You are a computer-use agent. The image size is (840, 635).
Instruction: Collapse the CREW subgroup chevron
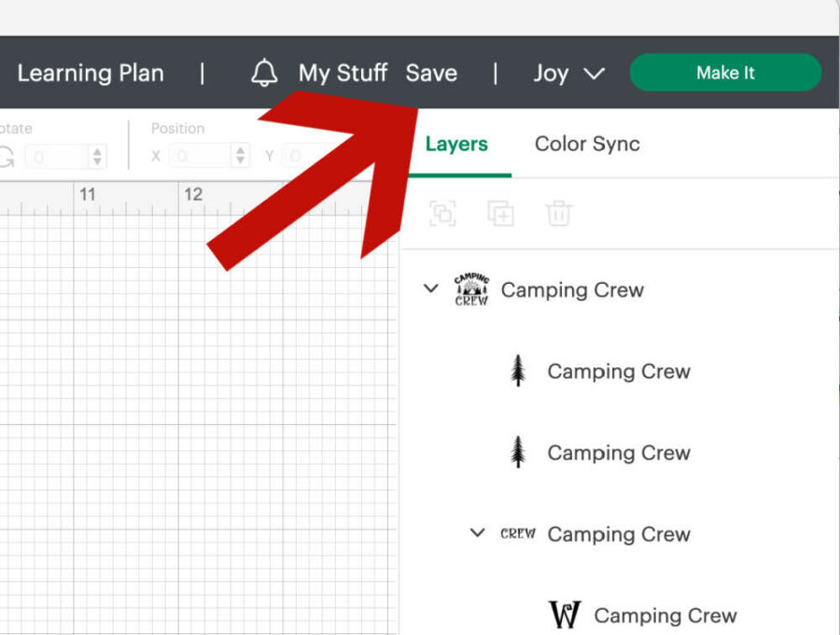pos(477,533)
